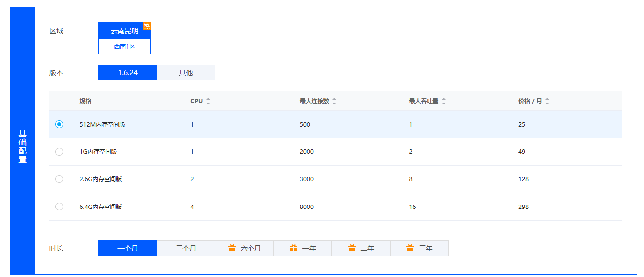
Task: Switch to the 其他 version tab
Action: pos(186,73)
